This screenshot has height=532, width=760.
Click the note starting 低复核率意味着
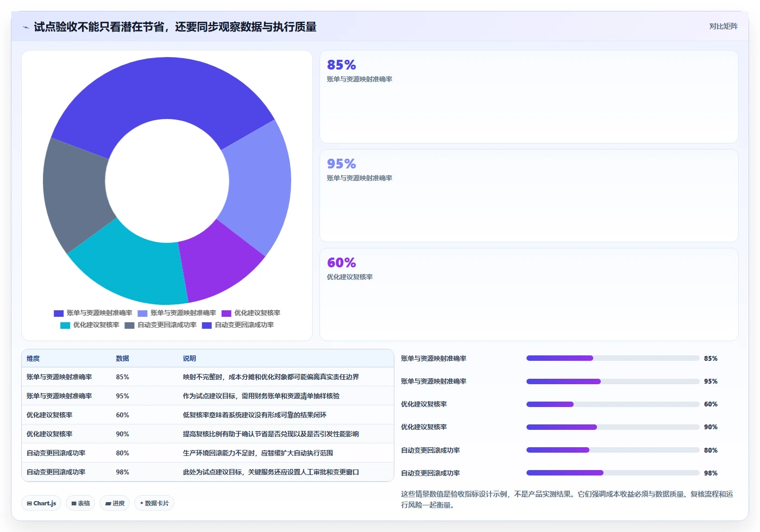tap(254, 415)
